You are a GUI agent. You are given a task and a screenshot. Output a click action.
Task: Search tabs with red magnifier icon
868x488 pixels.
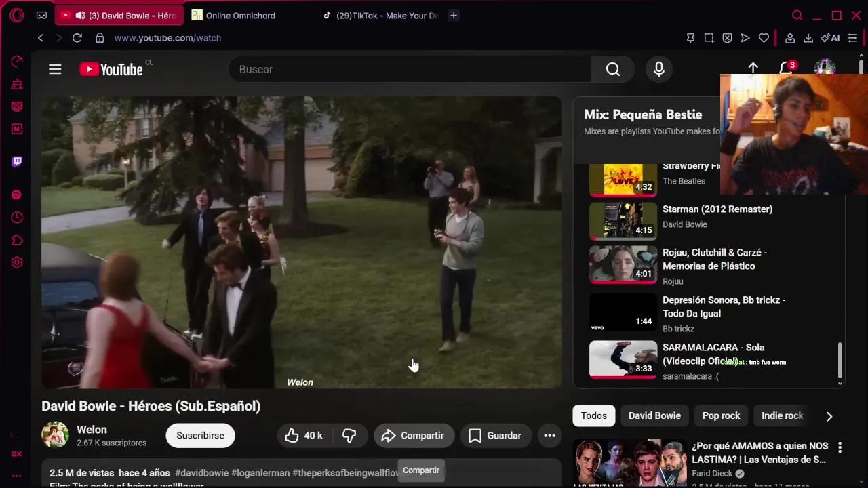coord(797,15)
